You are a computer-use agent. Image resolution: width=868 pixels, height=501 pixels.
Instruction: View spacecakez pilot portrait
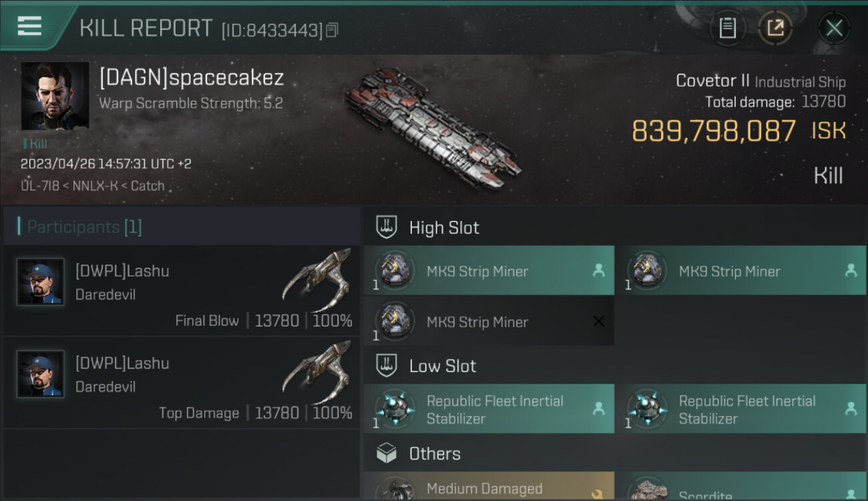pos(55,96)
